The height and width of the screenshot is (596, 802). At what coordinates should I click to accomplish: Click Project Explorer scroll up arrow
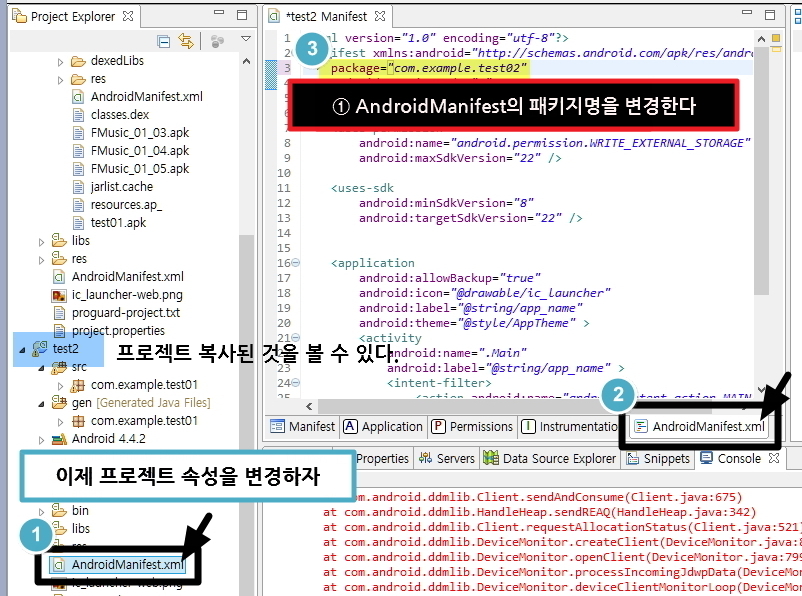(246, 62)
